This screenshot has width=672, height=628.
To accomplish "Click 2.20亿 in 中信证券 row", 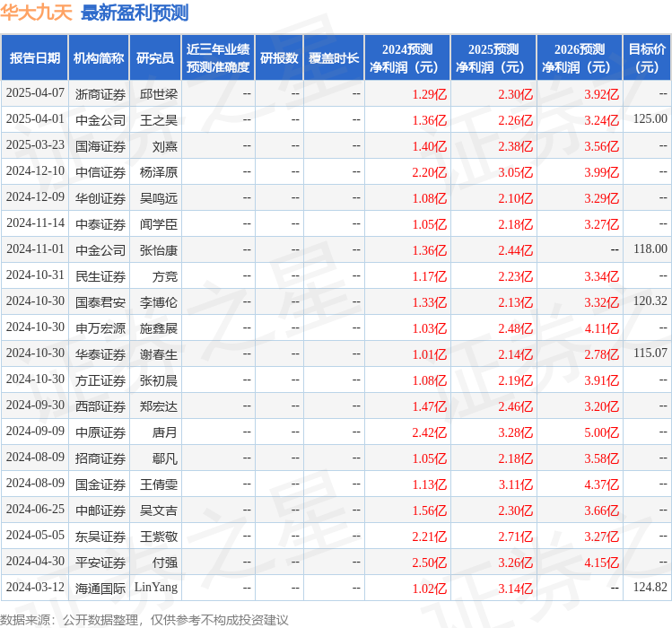I will (x=430, y=172).
